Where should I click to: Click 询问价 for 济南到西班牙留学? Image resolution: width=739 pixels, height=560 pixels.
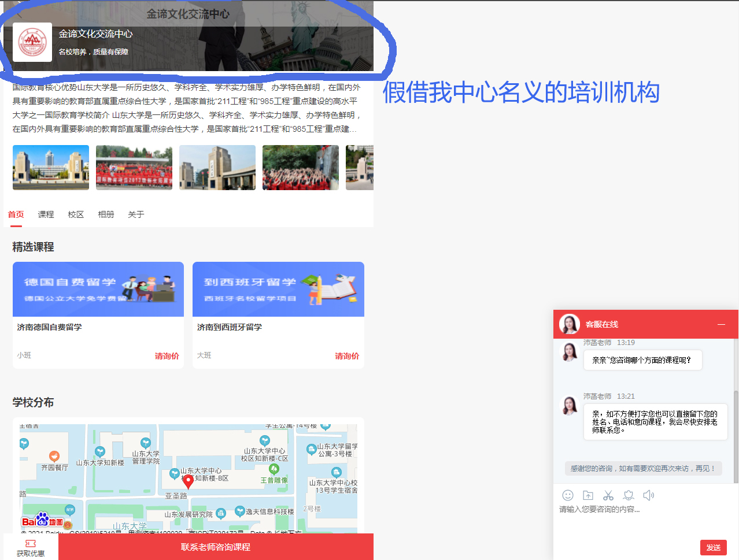347,356
